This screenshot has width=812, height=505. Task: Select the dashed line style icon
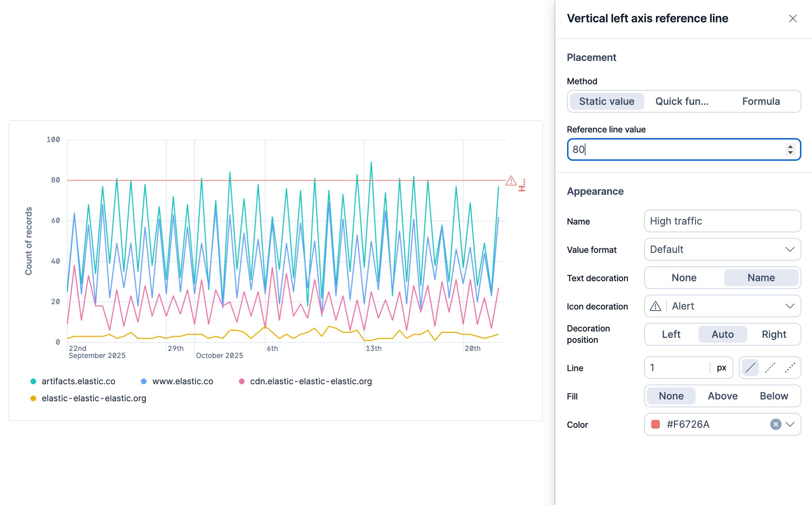tap(770, 368)
